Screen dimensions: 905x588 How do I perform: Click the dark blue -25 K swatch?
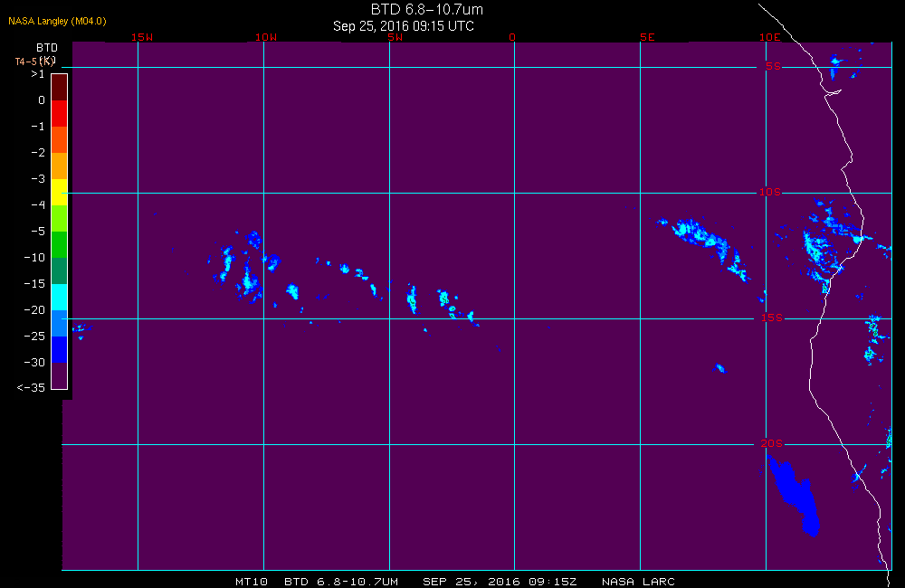(60, 350)
